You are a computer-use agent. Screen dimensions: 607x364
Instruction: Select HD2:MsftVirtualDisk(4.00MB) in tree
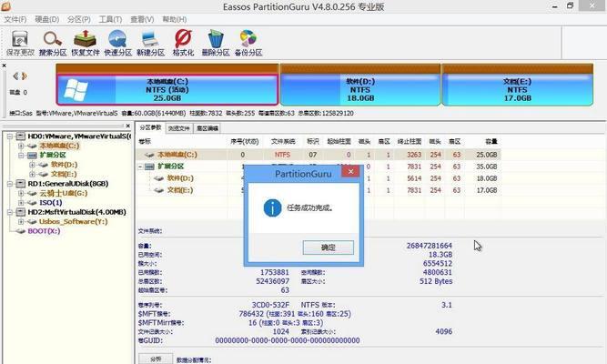(76, 212)
